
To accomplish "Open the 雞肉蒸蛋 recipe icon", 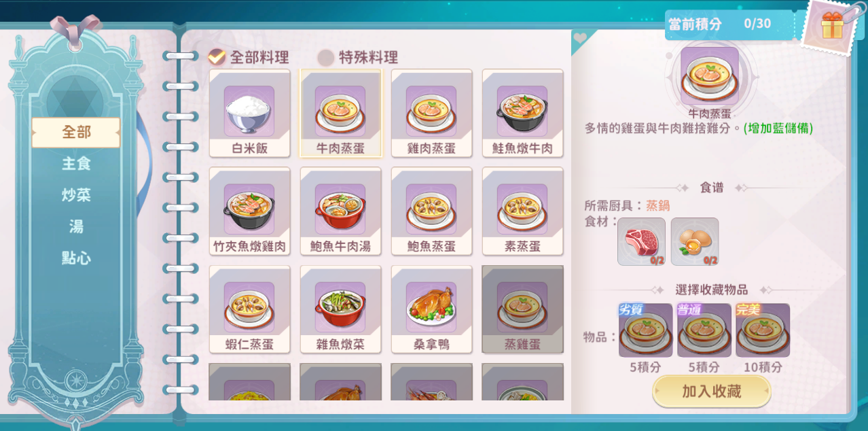I will 431,113.
